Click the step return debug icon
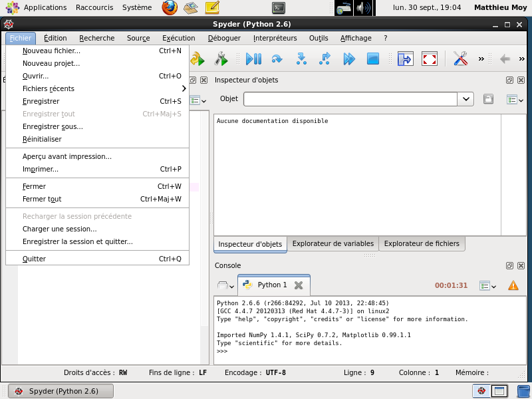 [325, 59]
